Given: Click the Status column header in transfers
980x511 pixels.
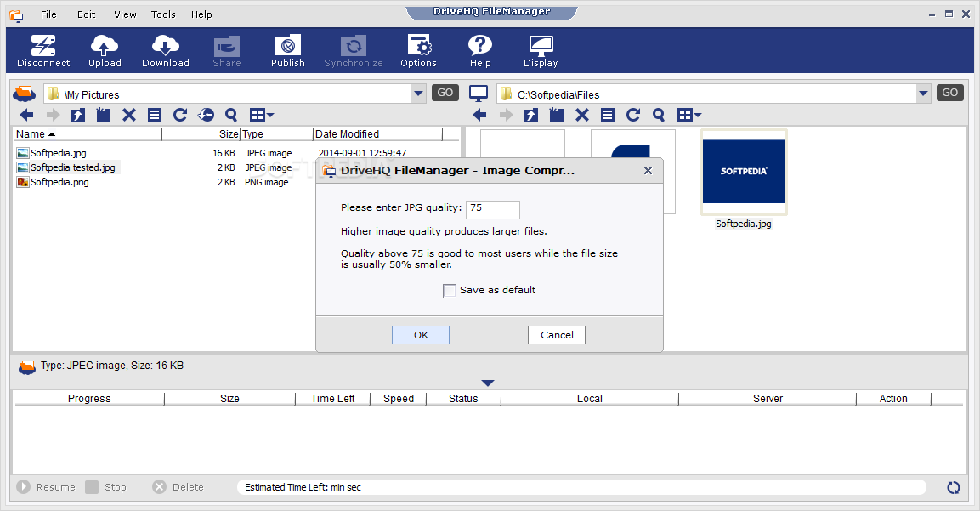Looking at the screenshot, I should 463,399.
